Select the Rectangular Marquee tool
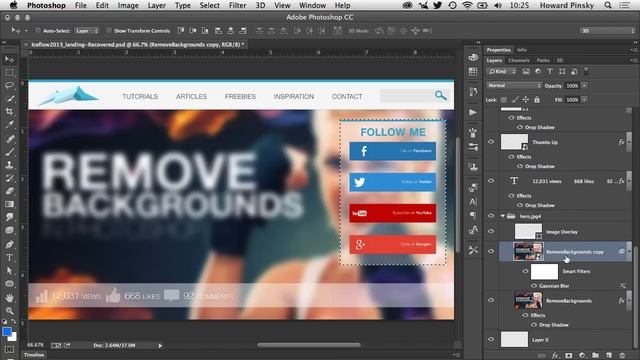 [9, 73]
